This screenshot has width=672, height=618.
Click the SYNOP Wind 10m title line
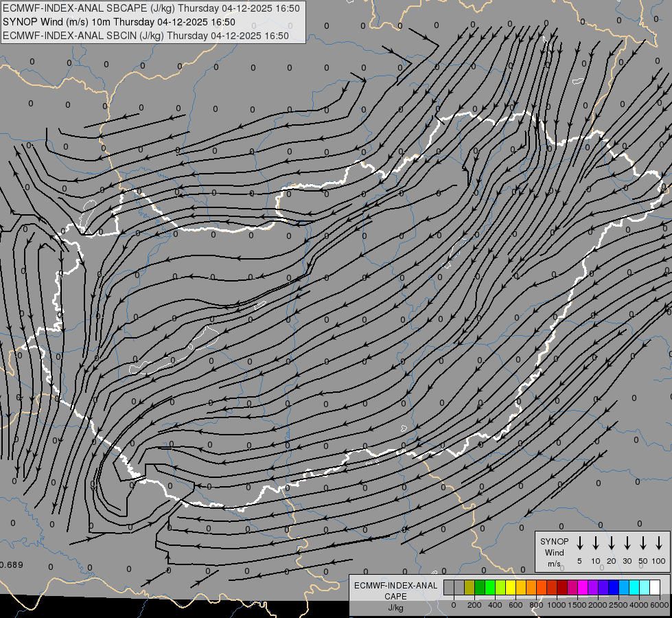tap(119, 22)
